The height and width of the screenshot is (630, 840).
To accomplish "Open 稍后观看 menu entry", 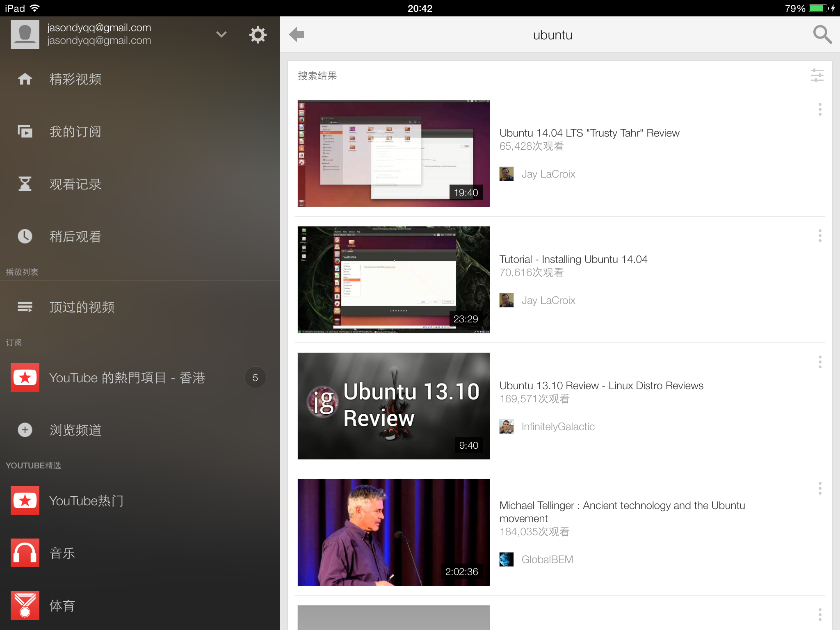I will tap(140, 236).
